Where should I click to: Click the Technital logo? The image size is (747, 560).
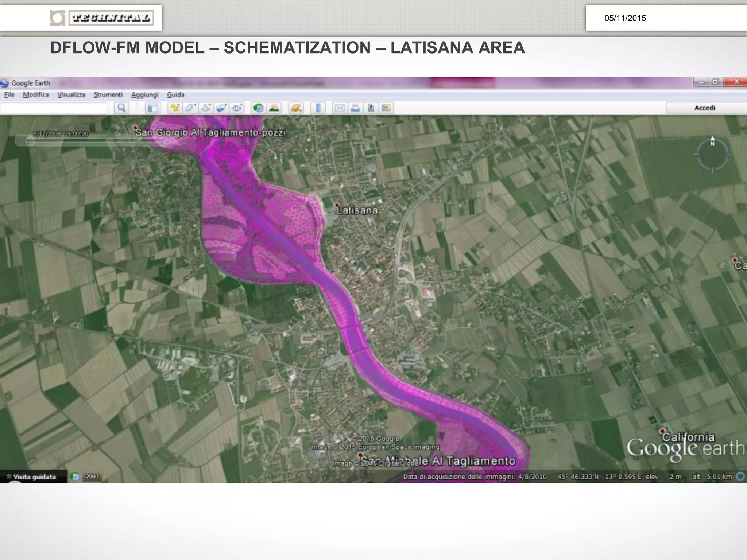pos(102,18)
